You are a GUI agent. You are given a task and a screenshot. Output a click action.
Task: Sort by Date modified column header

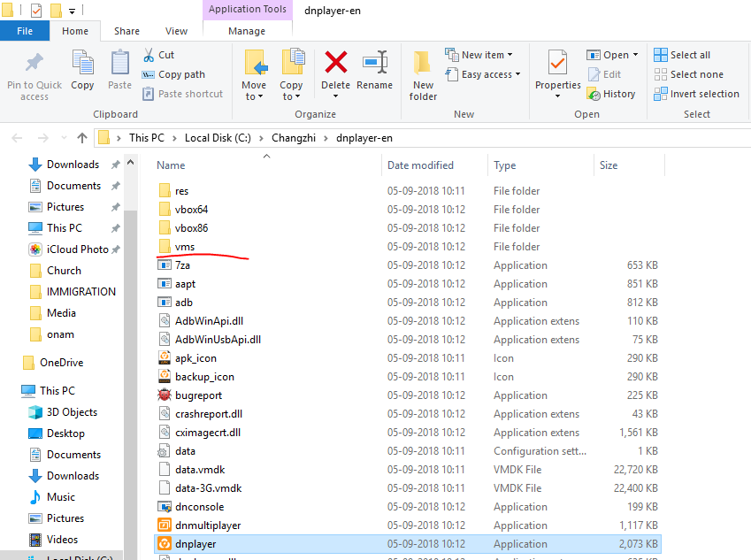(420, 165)
